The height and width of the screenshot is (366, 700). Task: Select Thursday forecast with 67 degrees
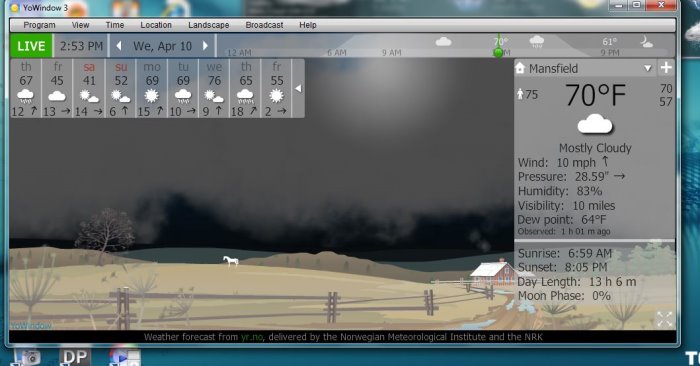click(x=26, y=88)
